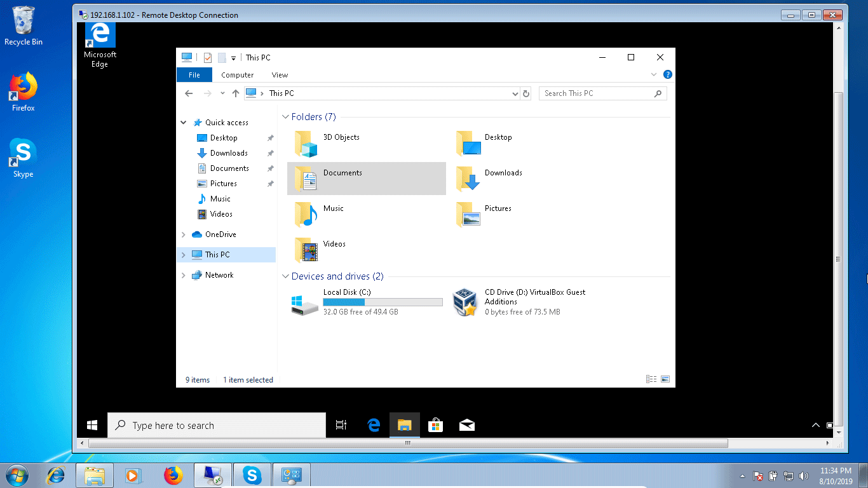Click the Properties icon in quick access toolbar
Viewport: 868px width, 488px height.
tap(208, 58)
